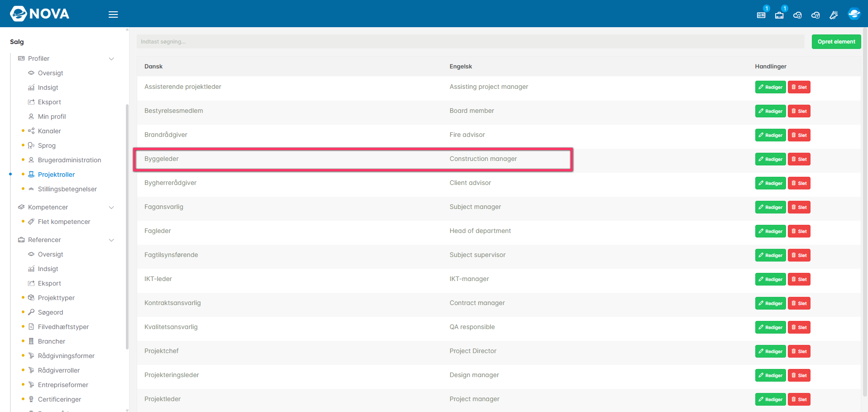Screen dimensions: 868x412
Task: Edit the Byggeleder row
Action: point(771,159)
